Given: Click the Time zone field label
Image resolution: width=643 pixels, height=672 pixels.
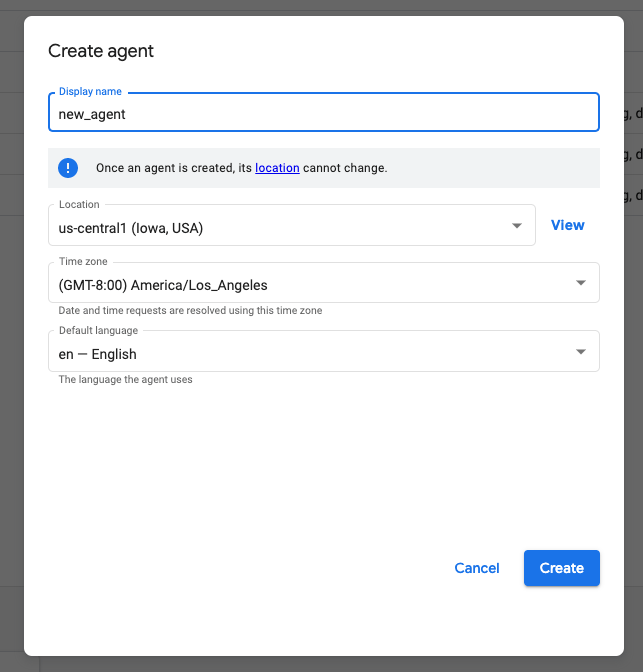Looking at the screenshot, I should click(83, 261).
